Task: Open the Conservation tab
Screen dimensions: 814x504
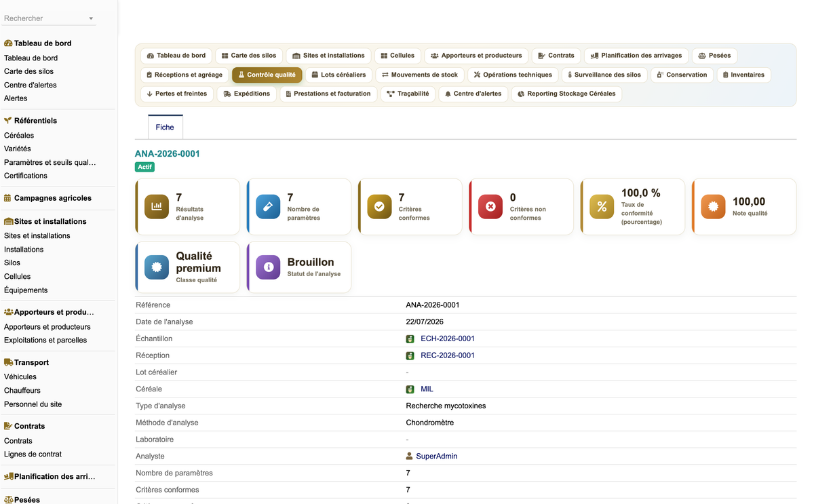Action: (682, 75)
